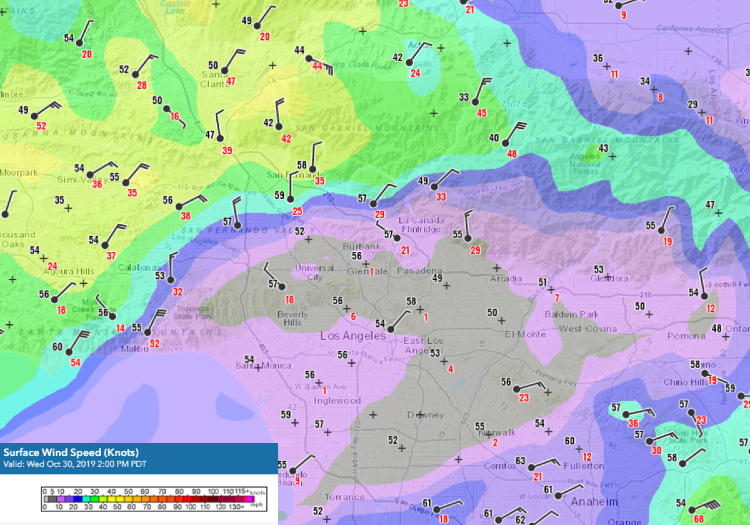Click Universal City station dot 57 gust 18
This screenshot has height=525, width=750.
(x=282, y=287)
